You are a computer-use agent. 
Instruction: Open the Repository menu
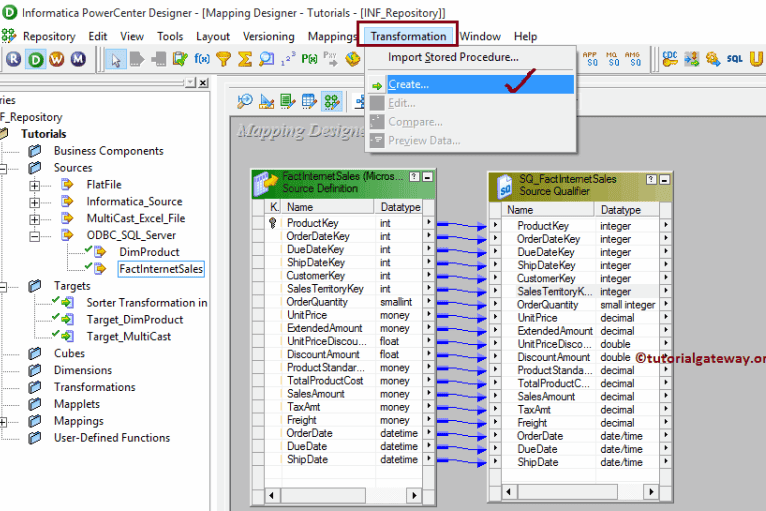49,37
